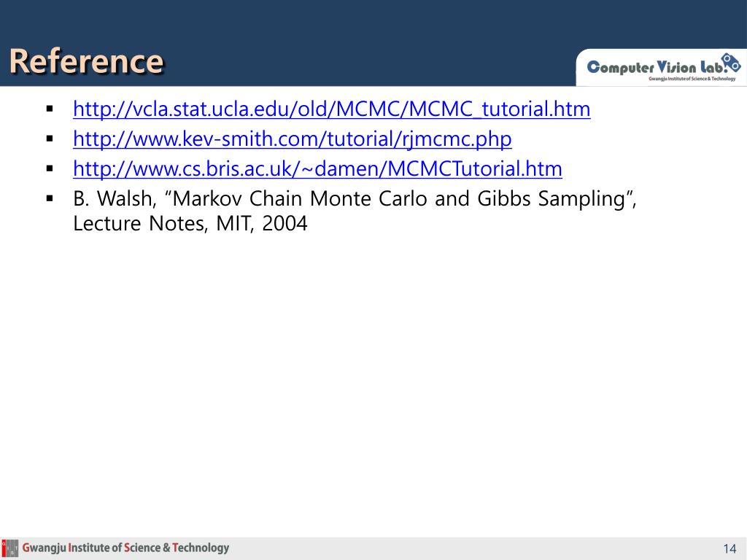Click the words Gibbs Sampling in the citation
747x560 pixels.
[x=551, y=198]
